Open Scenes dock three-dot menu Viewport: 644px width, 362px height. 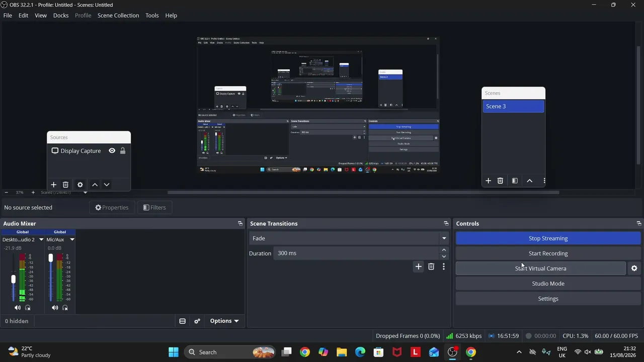point(544,180)
